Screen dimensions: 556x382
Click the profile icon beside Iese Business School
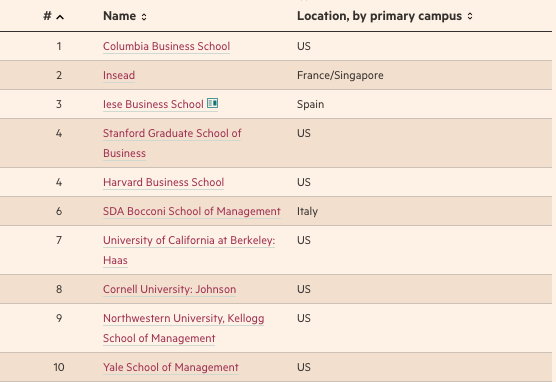click(x=212, y=103)
